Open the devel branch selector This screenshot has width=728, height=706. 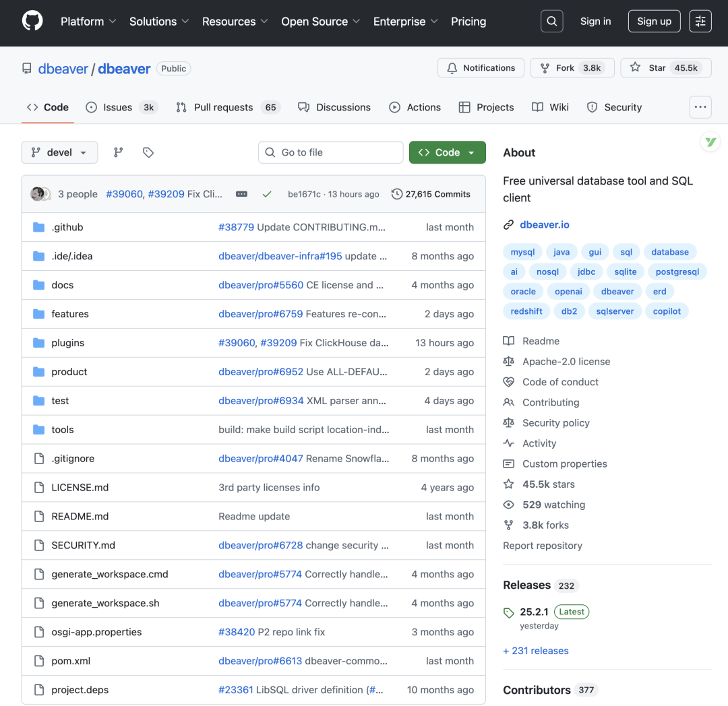point(59,152)
